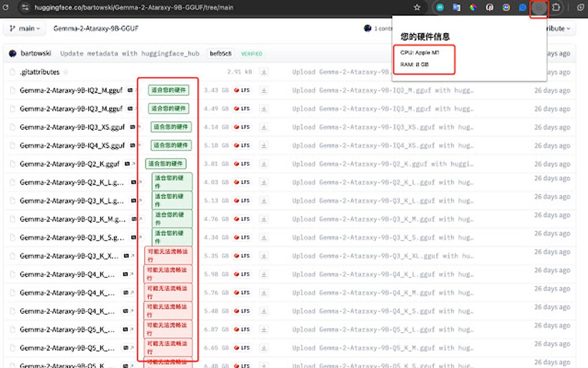Viewport: 588px width, 368px height.
Task: Download the Gemma-2-Ataraxy-9B-Q2_K.gguf file
Action: point(264,164)
